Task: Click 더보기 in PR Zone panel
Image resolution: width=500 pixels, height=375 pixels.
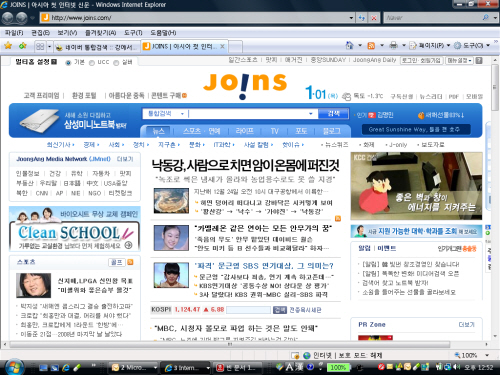Action: click(x=466, y=324)
